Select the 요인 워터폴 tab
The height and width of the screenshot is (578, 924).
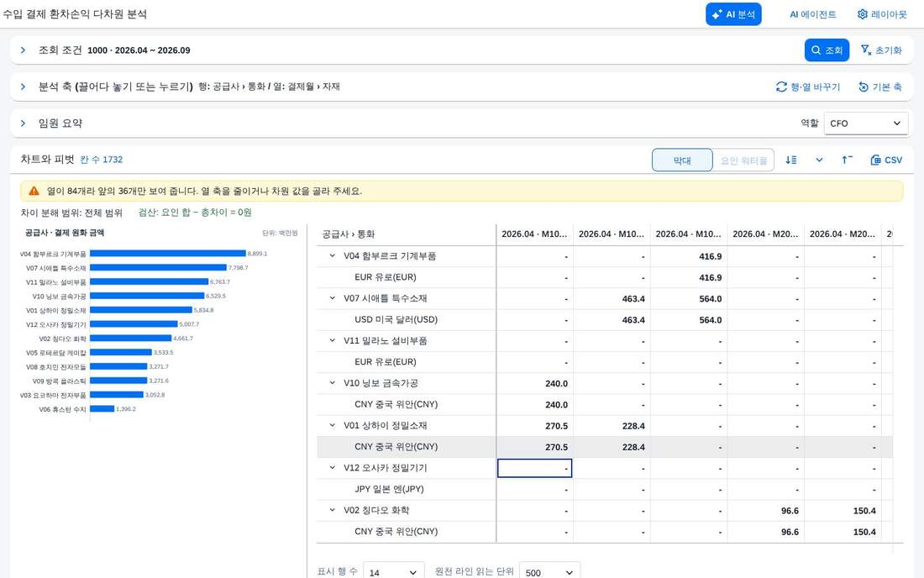[743, 160]
